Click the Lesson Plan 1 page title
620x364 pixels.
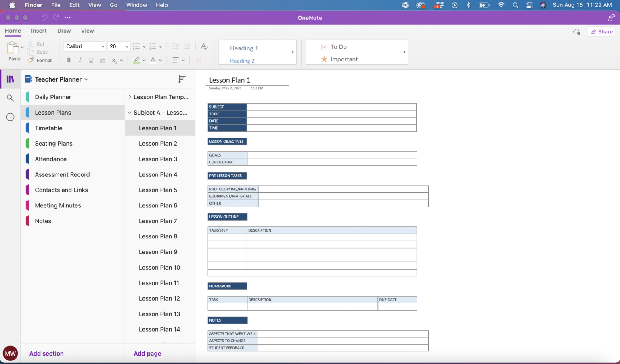click(x=230, y=80)
